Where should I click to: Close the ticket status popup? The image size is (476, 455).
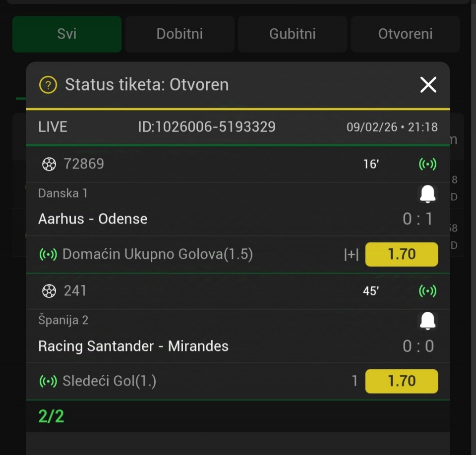click(428, 85)
